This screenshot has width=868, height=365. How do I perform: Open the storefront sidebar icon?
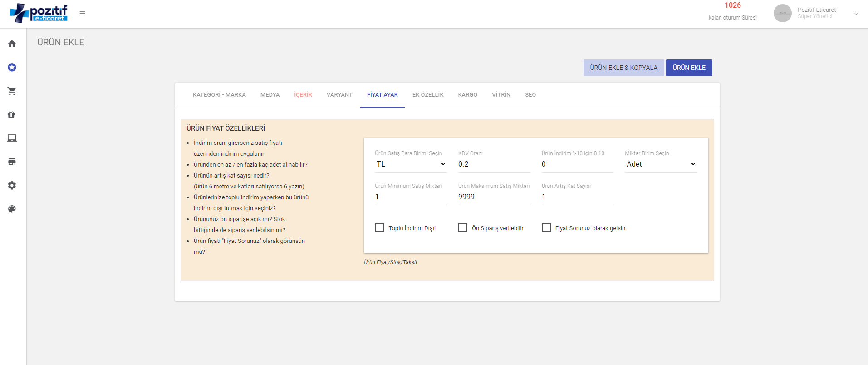pos(12,162)
